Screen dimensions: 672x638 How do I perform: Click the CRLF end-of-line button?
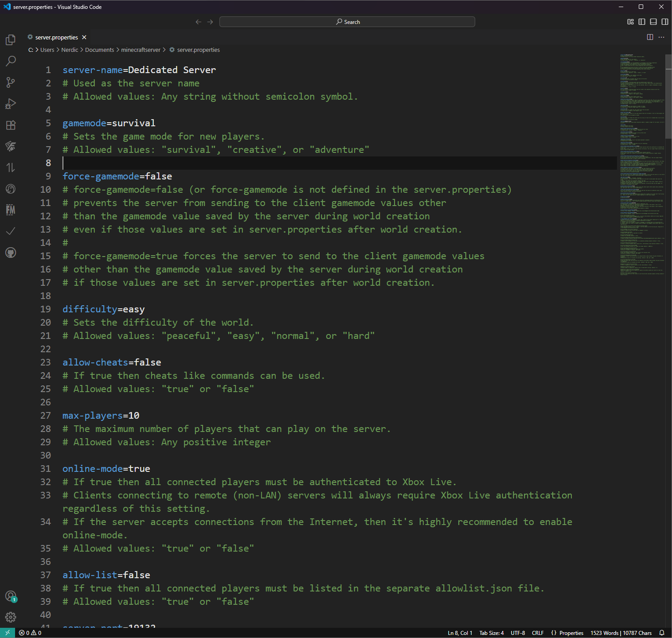click(x=538, y=633)
